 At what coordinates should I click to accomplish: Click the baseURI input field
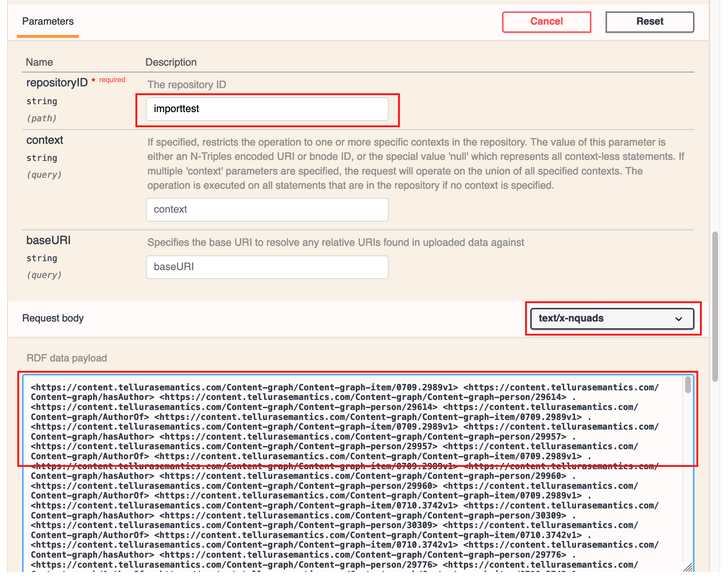[267, 267]
